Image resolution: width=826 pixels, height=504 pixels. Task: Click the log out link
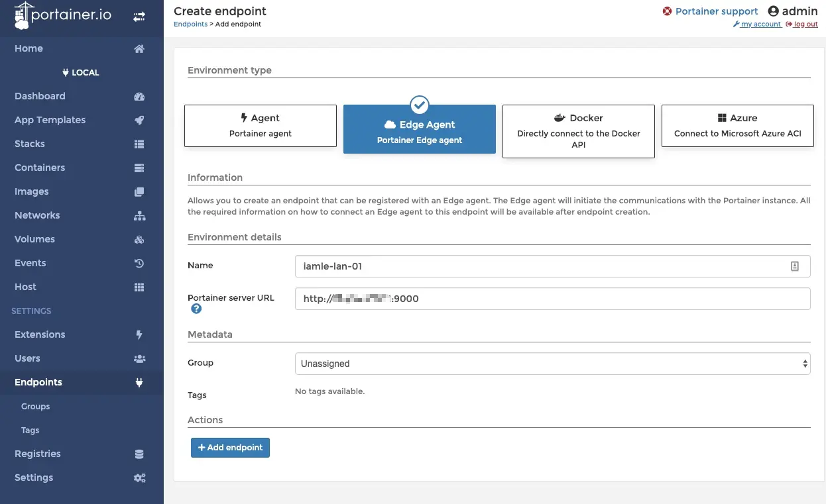click(x=802, y=24)
